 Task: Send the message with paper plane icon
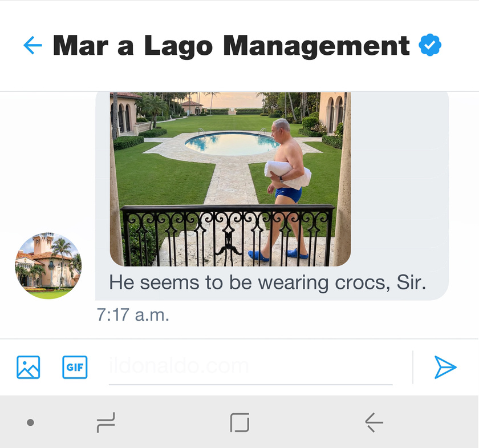(445, 367)
